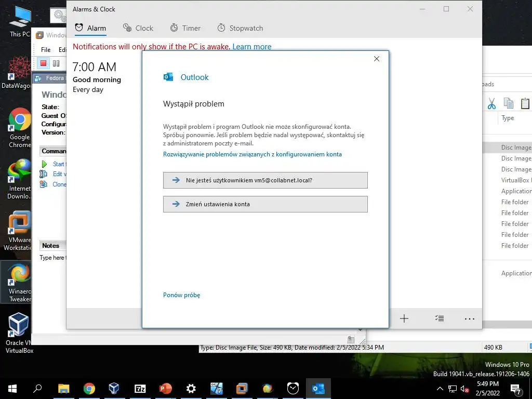Click the red stop button in VMware toolbar

click(43, 63)
